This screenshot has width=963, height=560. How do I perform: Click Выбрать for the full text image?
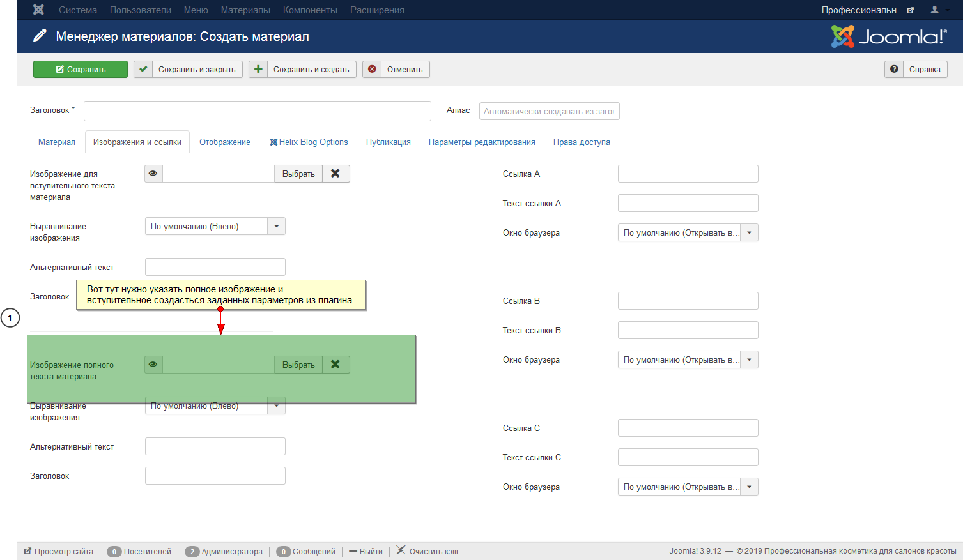(298, 365)
